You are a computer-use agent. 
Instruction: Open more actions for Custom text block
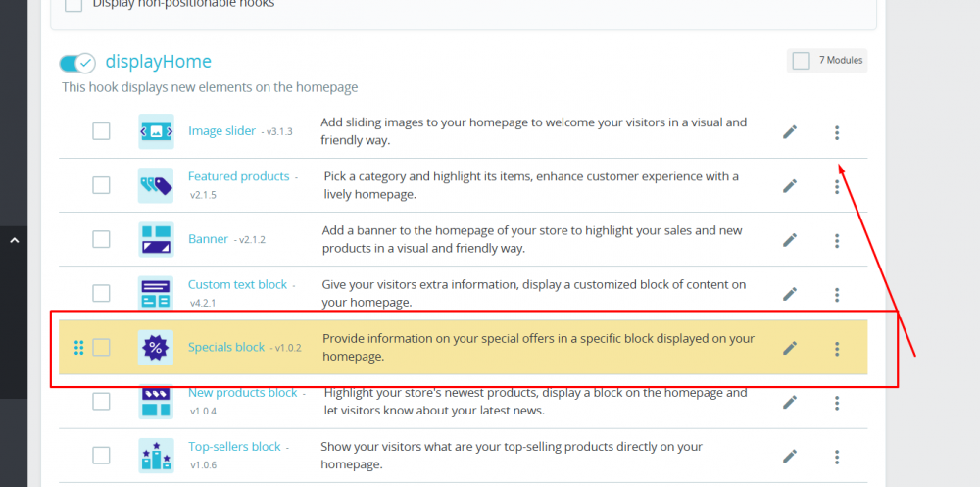pos(837,294)
